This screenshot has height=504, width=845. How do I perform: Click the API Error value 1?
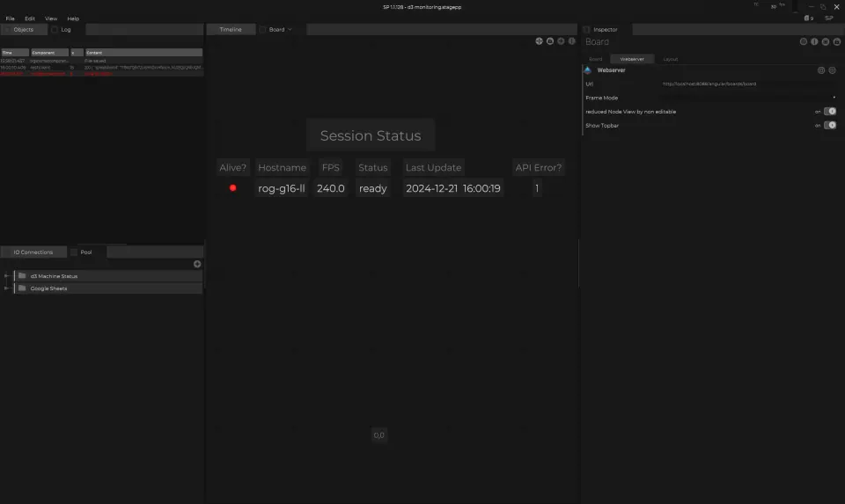click(x=537, y=188)
